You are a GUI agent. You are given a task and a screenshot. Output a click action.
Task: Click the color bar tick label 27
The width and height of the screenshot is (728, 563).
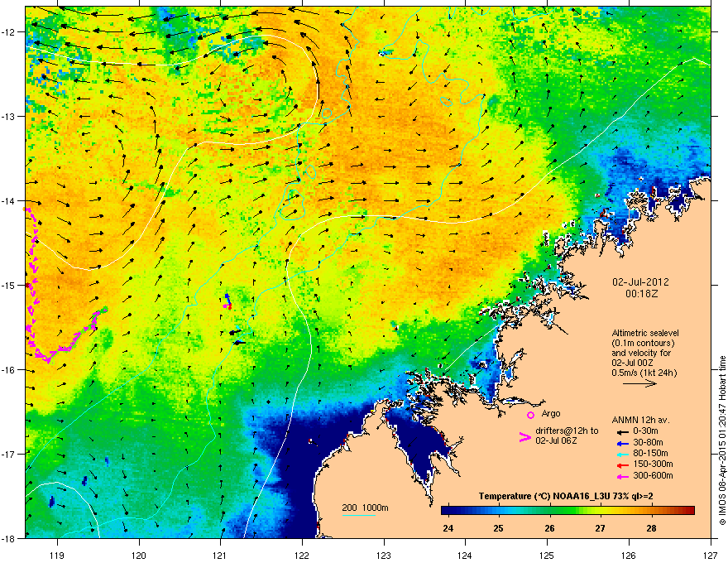(601, 528)
